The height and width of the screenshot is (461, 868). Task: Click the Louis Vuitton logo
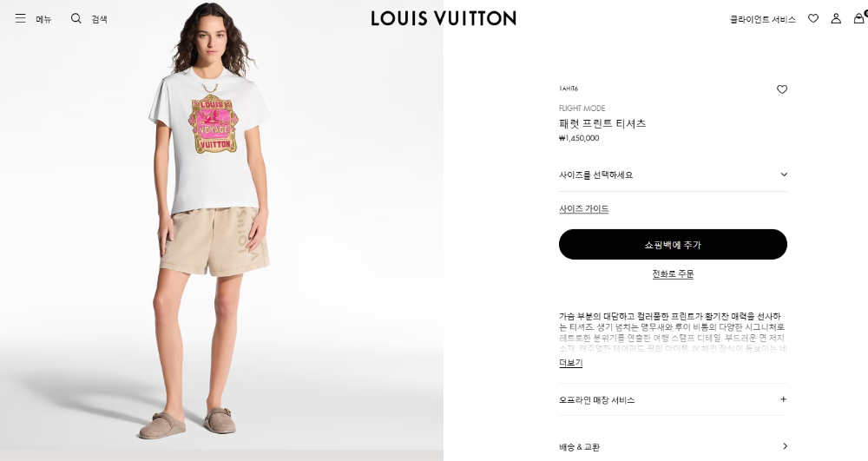(444, 18)
